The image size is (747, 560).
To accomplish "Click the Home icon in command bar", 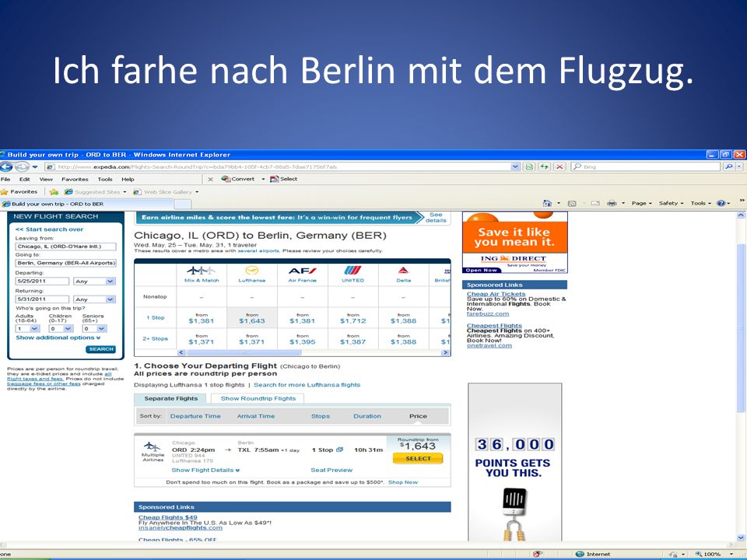I will (x=547, y=203).
